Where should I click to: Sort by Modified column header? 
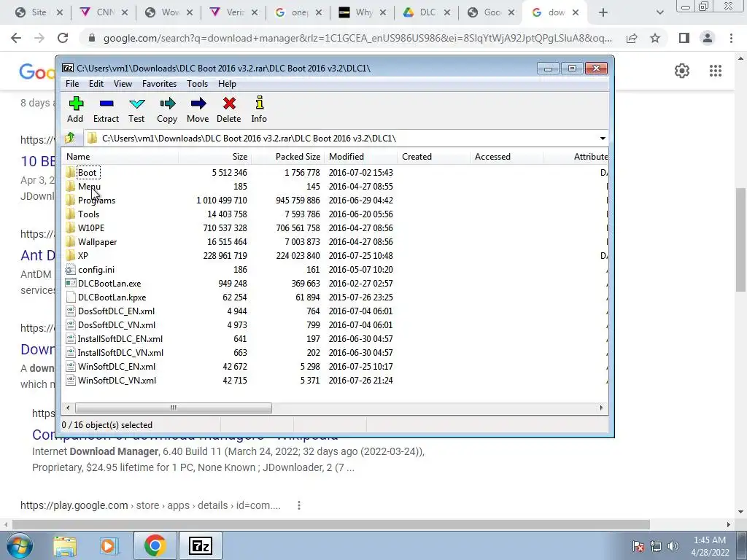click(x=360, y=157)
